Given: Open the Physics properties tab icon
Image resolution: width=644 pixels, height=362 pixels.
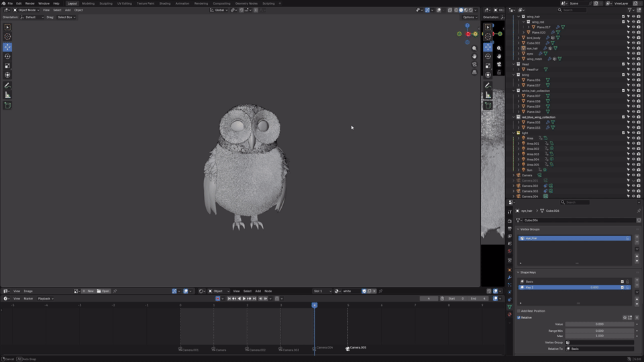Looking at the screenshot, I should (510, 292).
